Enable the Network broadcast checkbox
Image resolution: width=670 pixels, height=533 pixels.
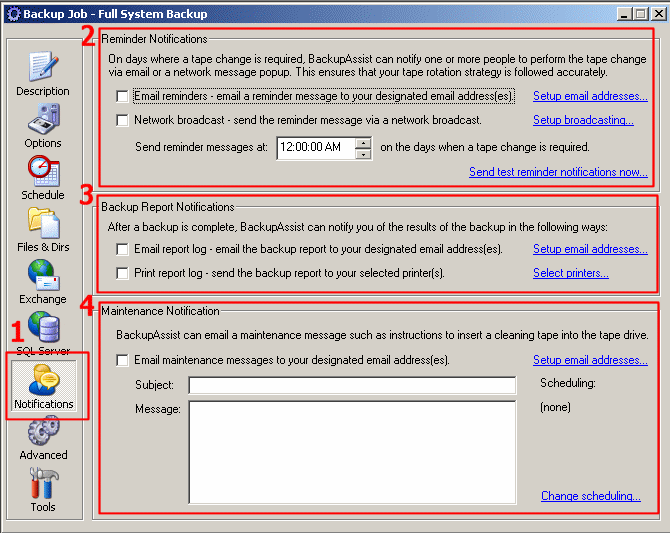pos(122,120)
